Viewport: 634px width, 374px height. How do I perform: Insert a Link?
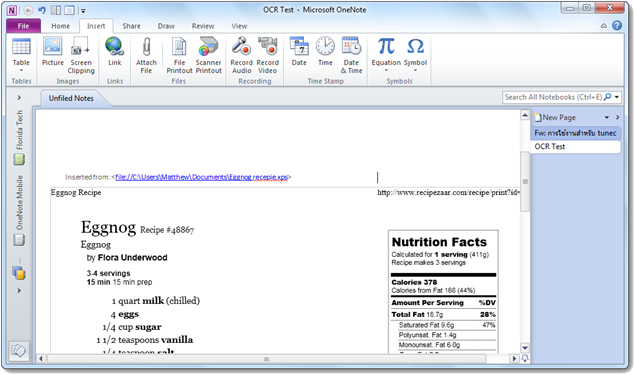pos(114,51)
